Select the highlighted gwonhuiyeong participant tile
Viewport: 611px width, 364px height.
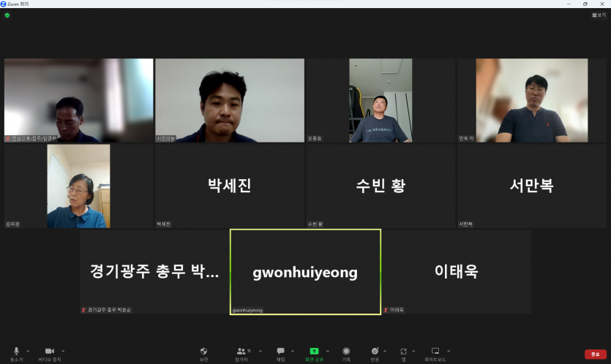305,272
